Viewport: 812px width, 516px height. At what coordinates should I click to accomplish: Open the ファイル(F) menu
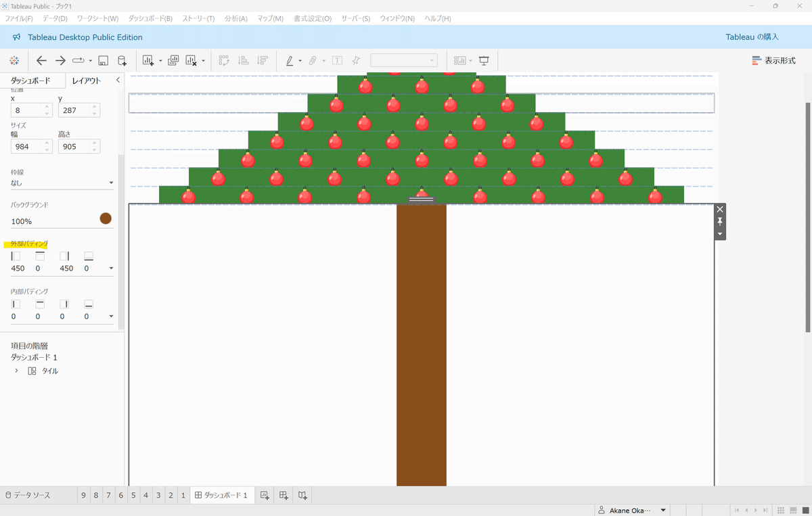click(19, 18)
